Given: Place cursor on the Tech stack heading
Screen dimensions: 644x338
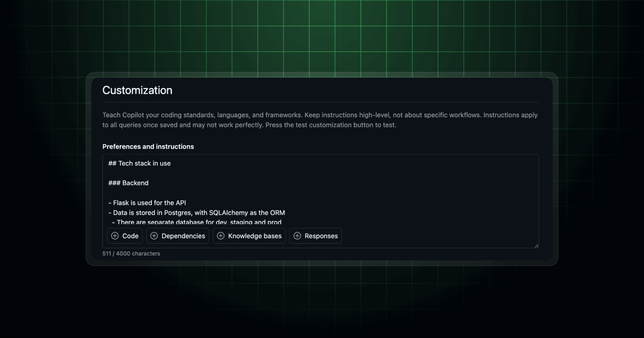Looking at the screenshot, I should 139,163.
